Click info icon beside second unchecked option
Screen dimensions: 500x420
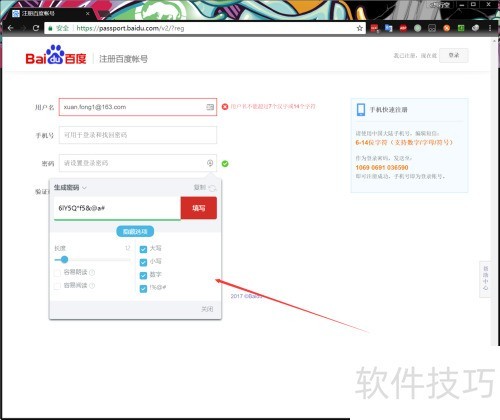[x=92, y=286]
